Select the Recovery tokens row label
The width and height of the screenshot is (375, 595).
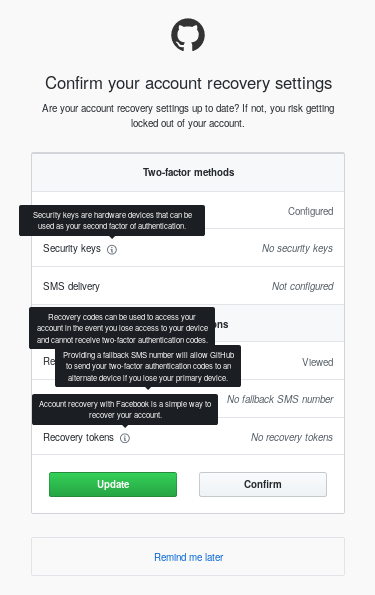(78, 437)
